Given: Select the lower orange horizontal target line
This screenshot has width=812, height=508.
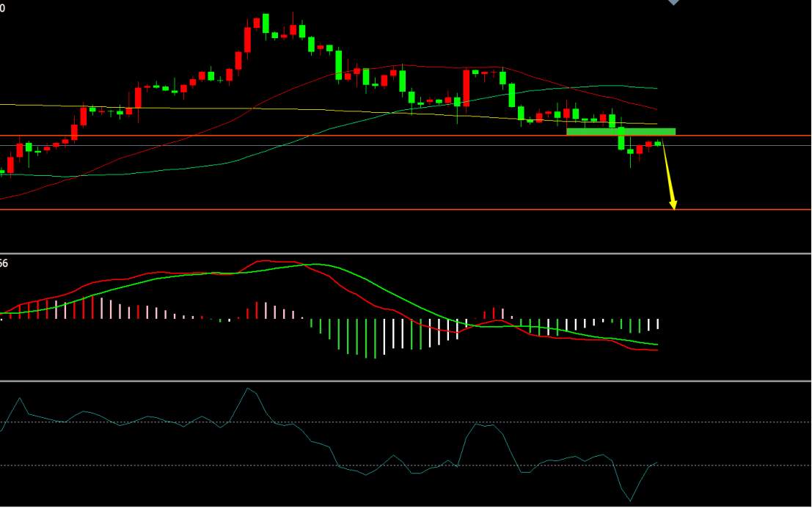Looking at the screenshot, I should tap(406, 210).
